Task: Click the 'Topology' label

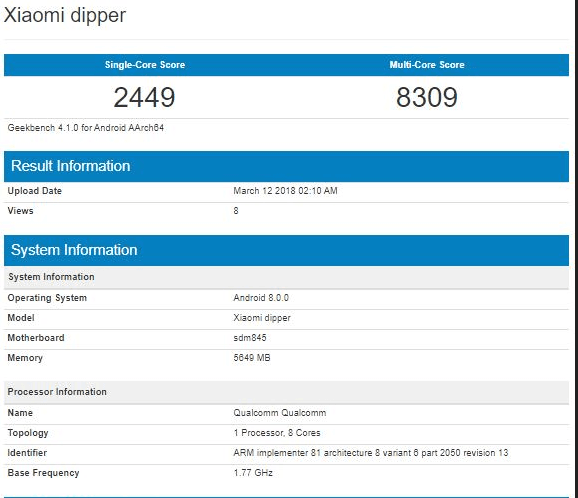Action: pos(28,433)
